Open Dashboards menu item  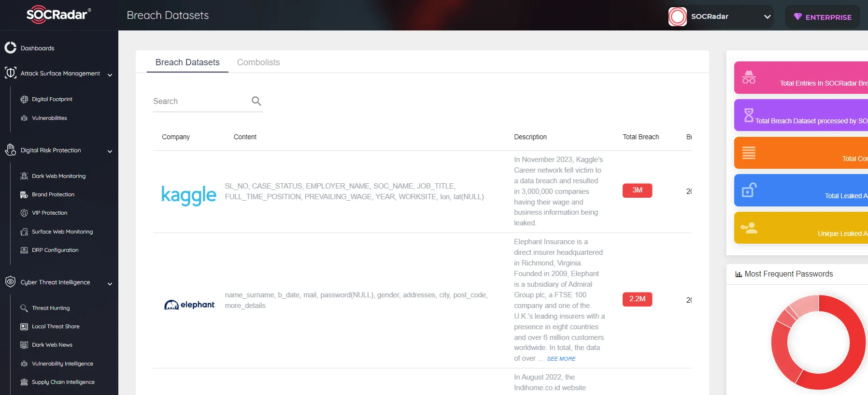tap(37, 48)
